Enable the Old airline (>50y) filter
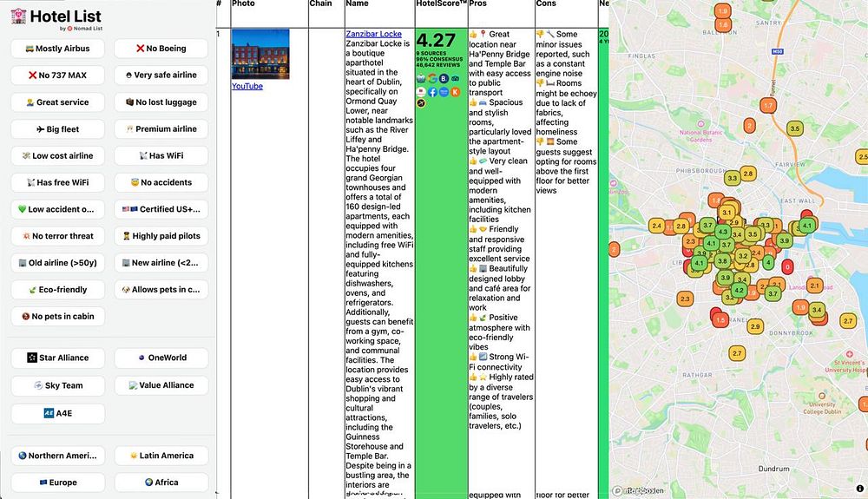 tap(57, 263)
